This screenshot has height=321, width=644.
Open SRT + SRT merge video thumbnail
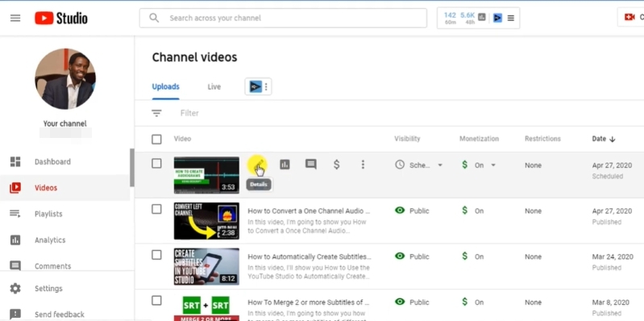click(206, 307)
